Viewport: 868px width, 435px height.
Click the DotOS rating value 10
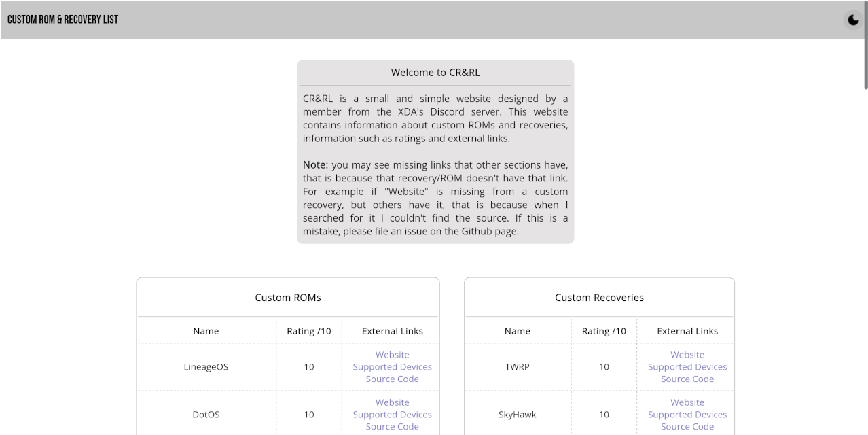pyautogui.click(x=309, y=415)
